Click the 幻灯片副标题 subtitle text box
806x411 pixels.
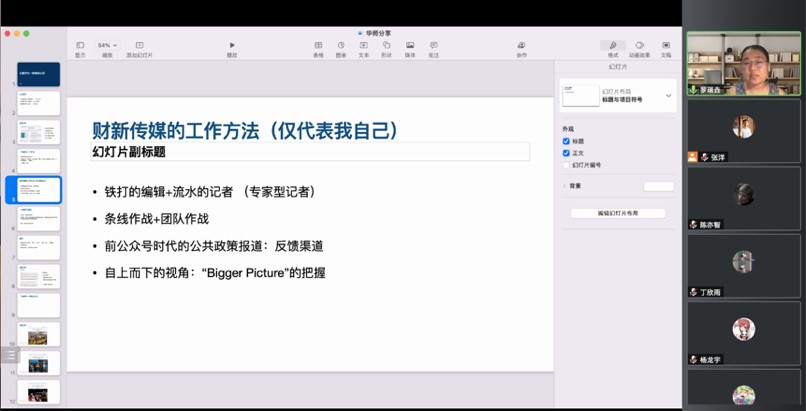(x=310, y=152)
